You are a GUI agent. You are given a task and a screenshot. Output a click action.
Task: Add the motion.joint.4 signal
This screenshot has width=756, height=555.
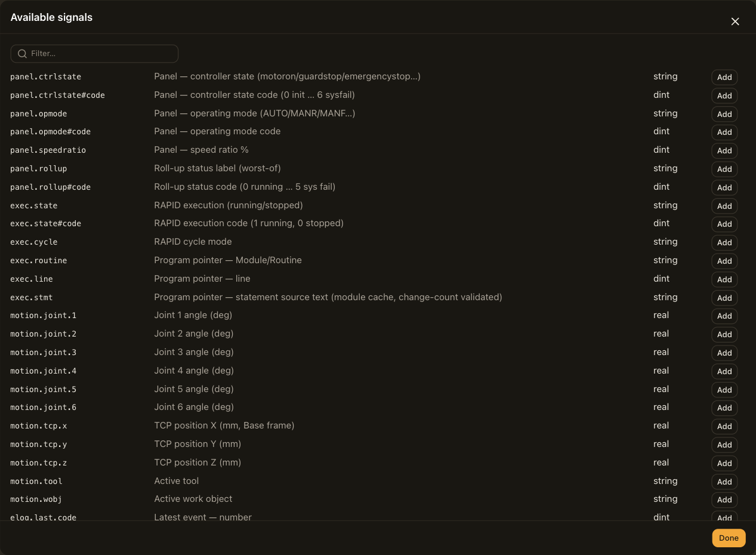(x=724, y=371)
